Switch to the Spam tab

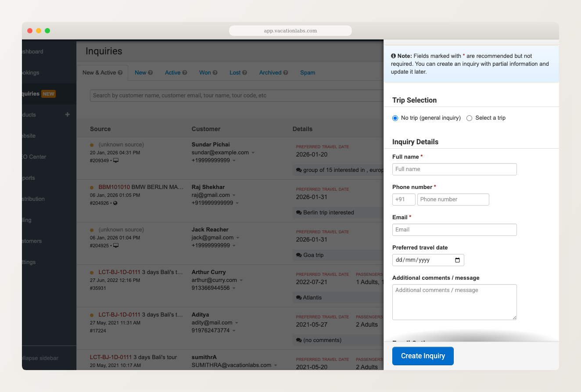308,72
